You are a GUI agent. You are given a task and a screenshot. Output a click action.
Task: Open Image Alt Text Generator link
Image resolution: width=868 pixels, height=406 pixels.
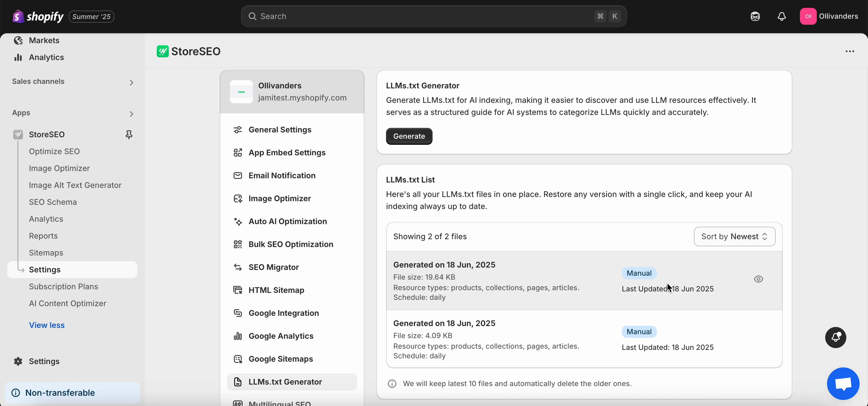(75, 185)
